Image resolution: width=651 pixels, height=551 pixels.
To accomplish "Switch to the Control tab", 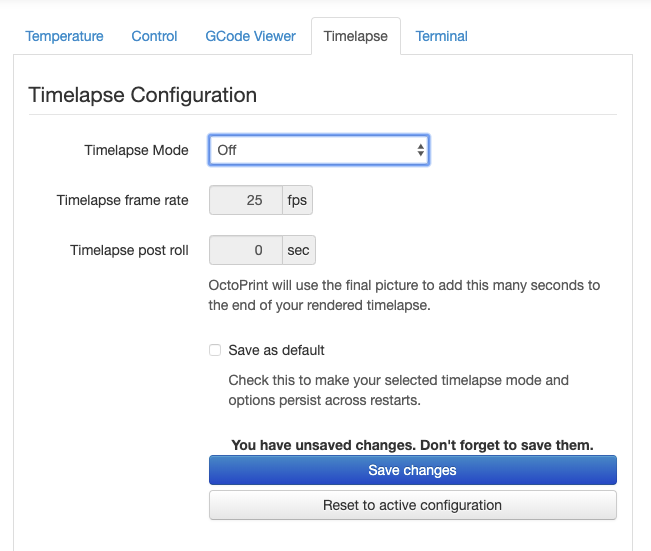I will [154, 36].
